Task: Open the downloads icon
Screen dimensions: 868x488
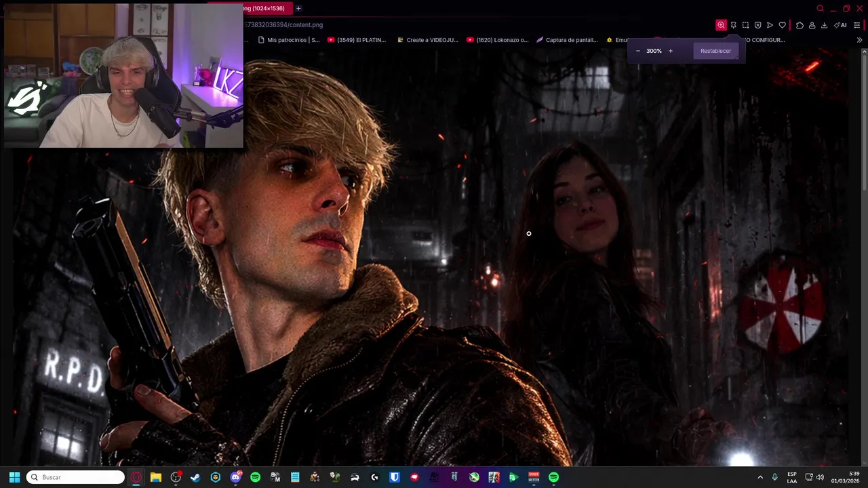Action: 824,25
